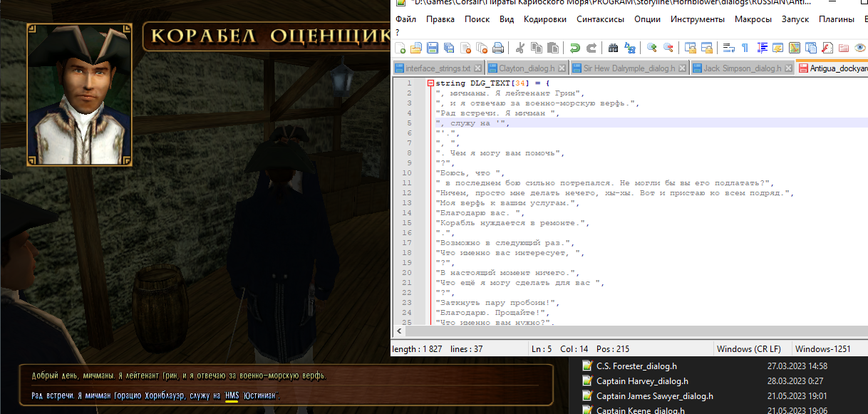The image size is (868, 414).
Task: Choose the "Рад встречи" dialogue reply in the game
Action: 157,395
